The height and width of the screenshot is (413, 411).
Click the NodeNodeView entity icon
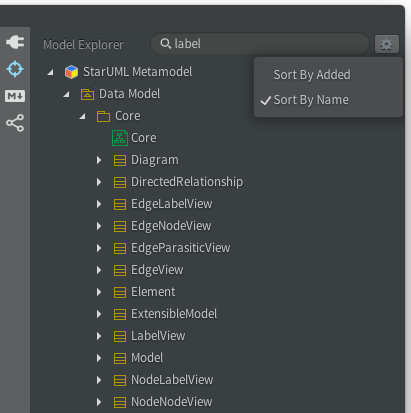[x=120, y=402]
